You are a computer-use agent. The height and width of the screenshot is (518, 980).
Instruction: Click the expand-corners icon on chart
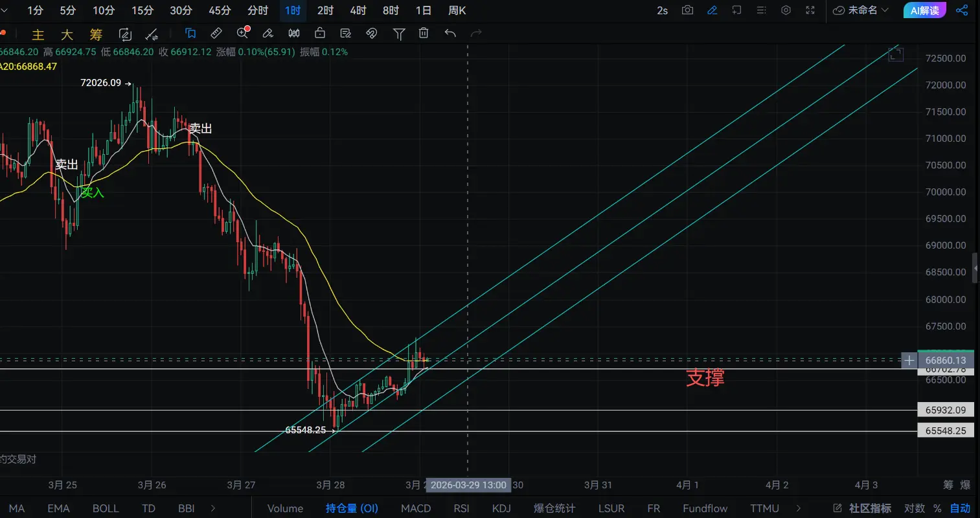tap(896, 54)
